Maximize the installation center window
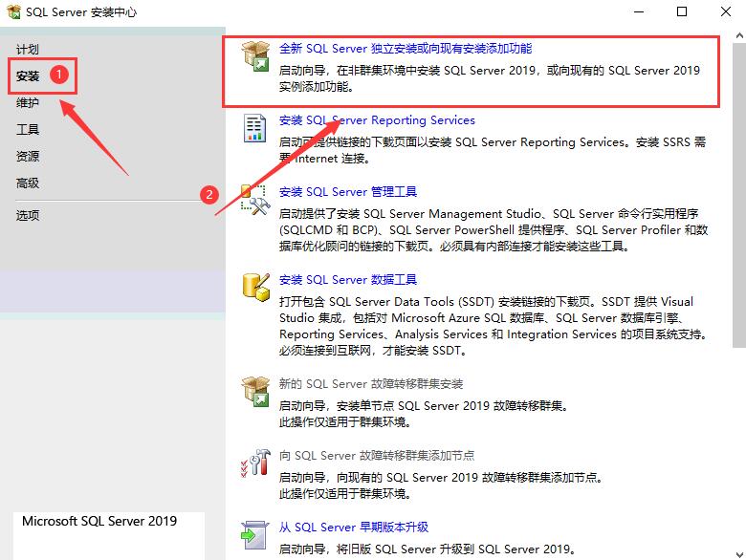Image resolution: width=746 pixels, height=560 pixels. tap(682, 11)
